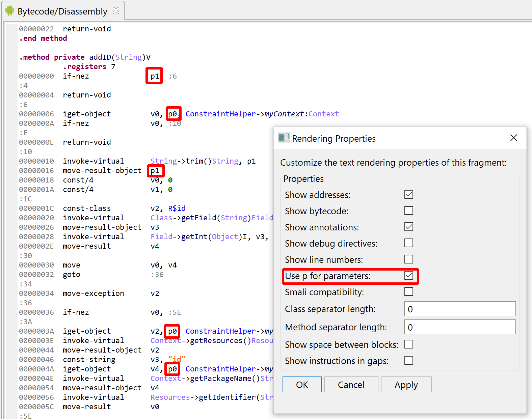Click the ':5E' label in if-nez at 00000036
Image resolution: width=532 pixels, height=419 pixels.
[175, 312]
